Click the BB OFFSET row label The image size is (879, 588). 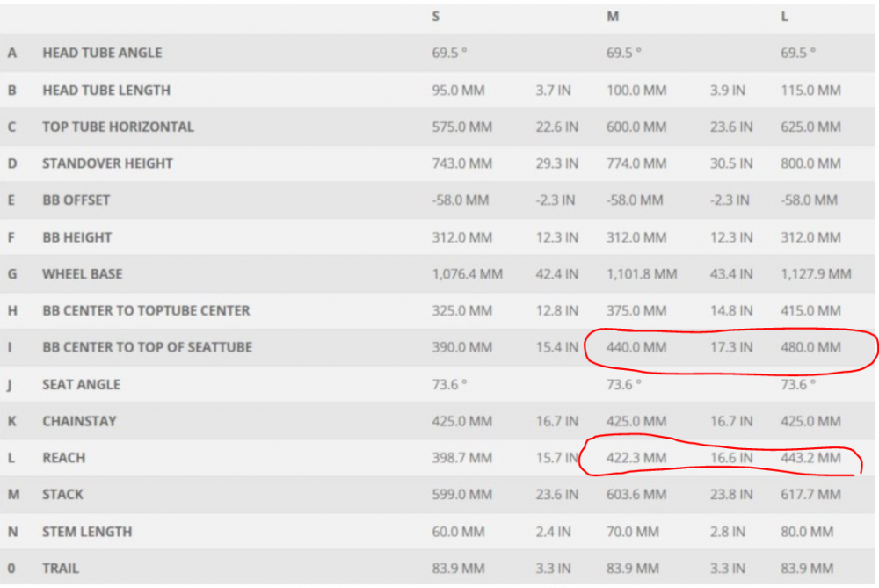point(76,200)
